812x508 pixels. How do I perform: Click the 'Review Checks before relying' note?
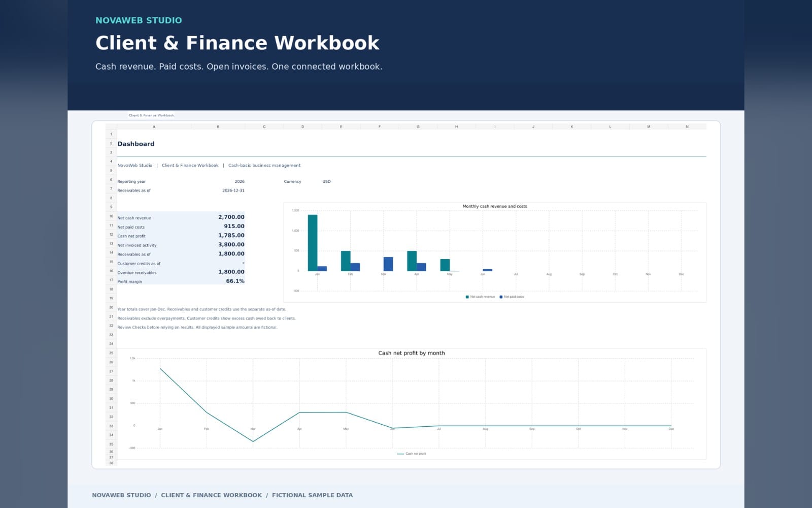197,328
